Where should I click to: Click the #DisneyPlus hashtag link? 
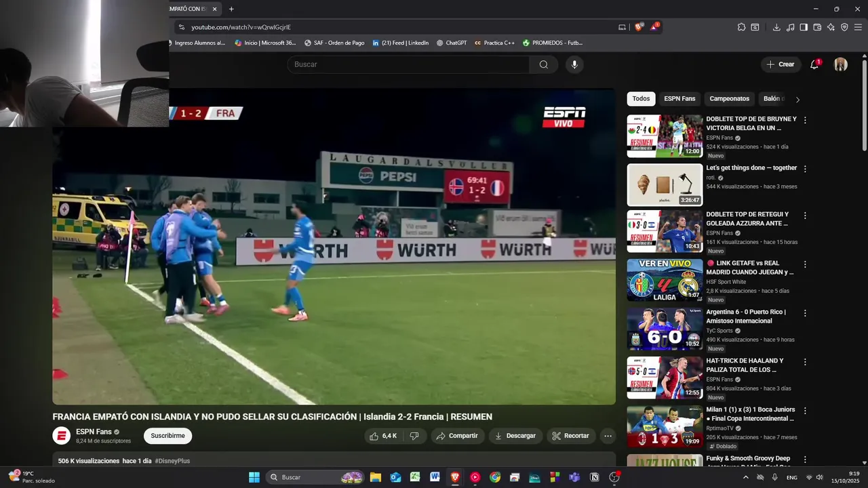click(172, 461)
